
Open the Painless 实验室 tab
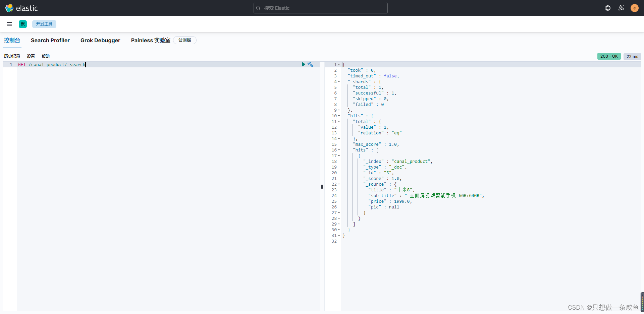click(x=151, y=40)
